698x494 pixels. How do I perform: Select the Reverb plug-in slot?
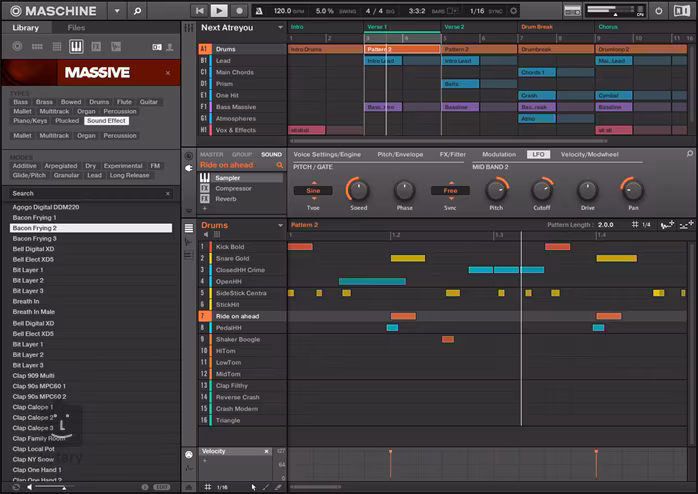click(x=241, y=199)
